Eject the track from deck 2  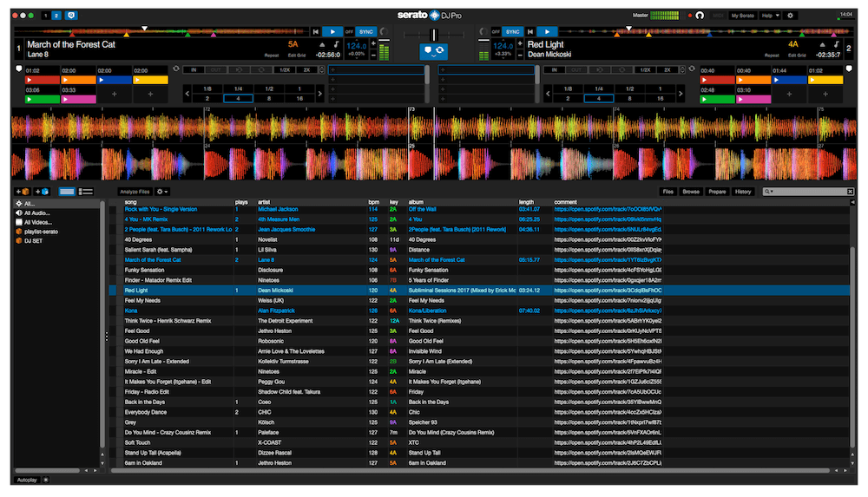pyautogui.click(x=823, y=45)
